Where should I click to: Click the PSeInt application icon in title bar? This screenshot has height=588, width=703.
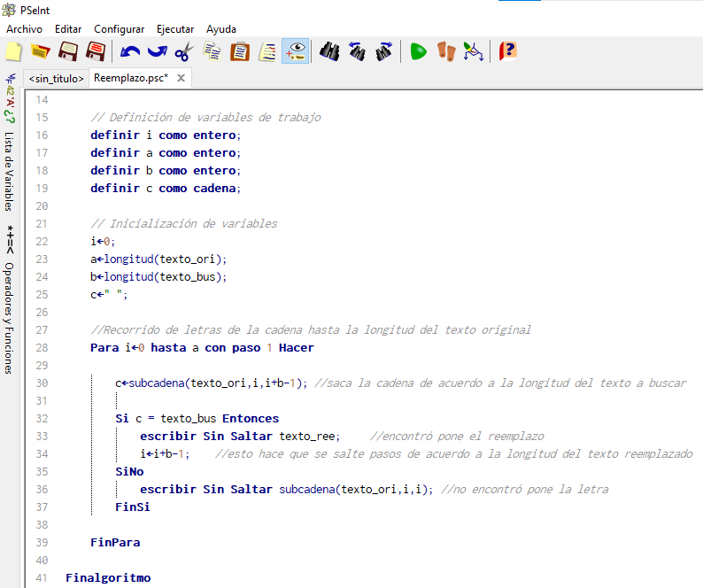point(9,10)
